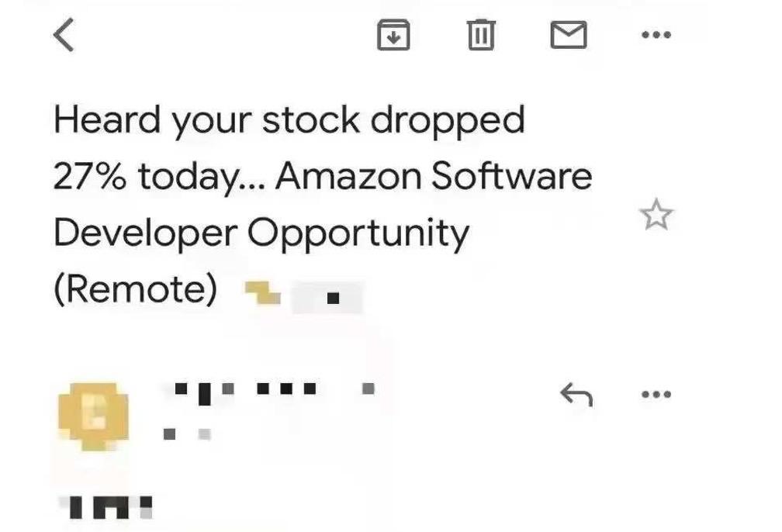Open top toolbar more options menu

tap(656, 36)
